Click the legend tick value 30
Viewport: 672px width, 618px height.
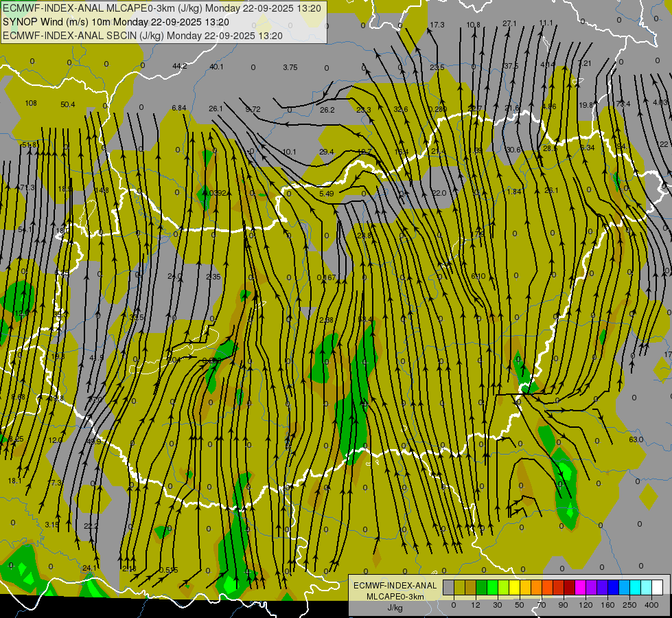[498, 605]
